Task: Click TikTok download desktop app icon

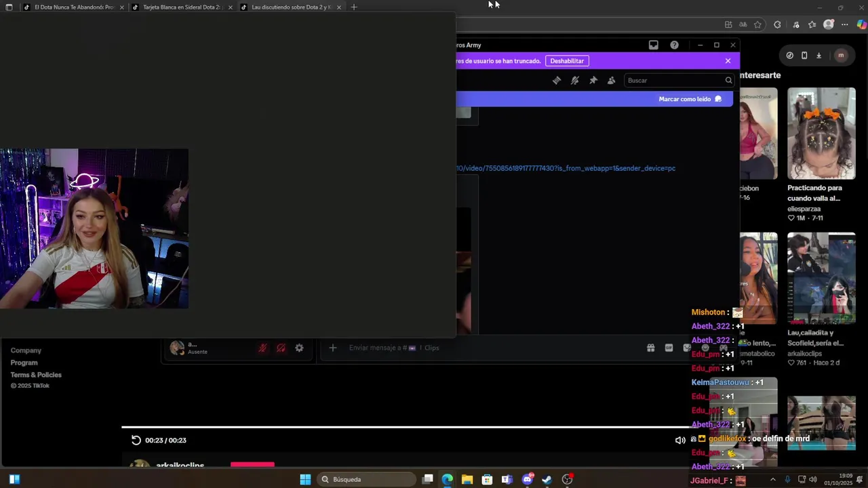Action: tap(818, 56)
